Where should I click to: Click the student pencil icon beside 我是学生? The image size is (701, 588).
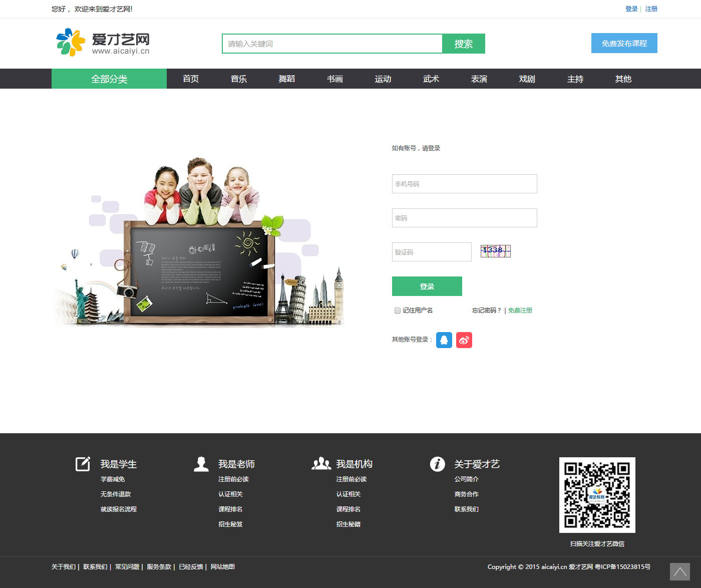pos(83,464)
